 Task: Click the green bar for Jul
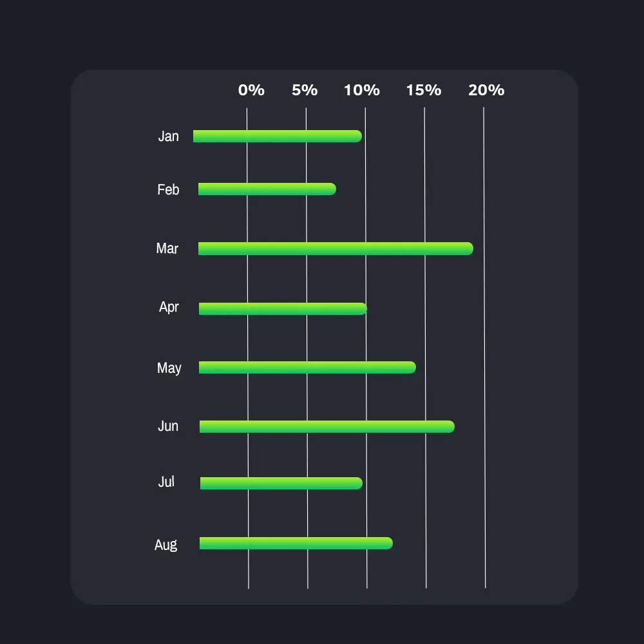(281, 483)
